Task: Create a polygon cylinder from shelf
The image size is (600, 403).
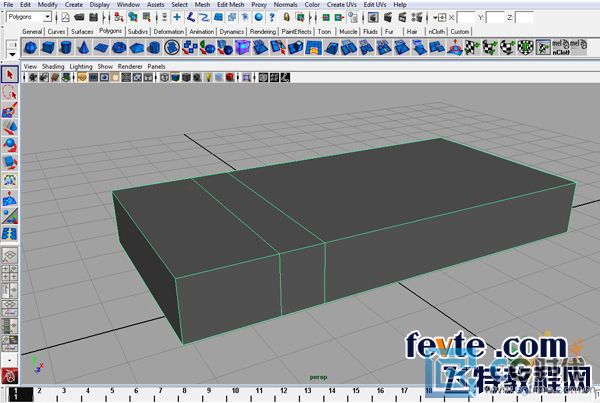Action: [65, 48]
